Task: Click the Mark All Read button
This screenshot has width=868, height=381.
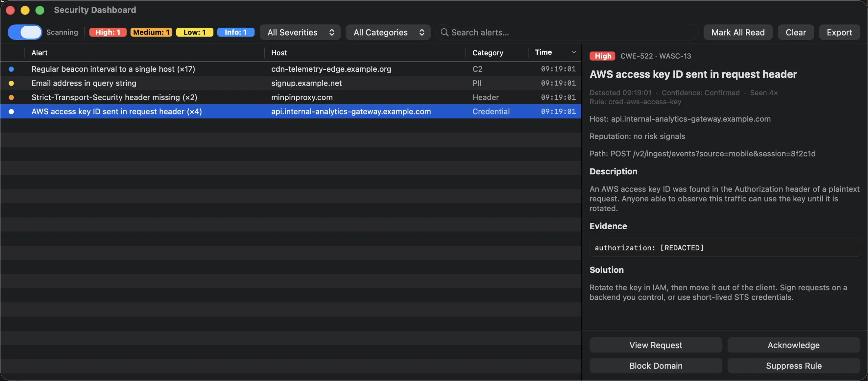Action: click(738, 32)
